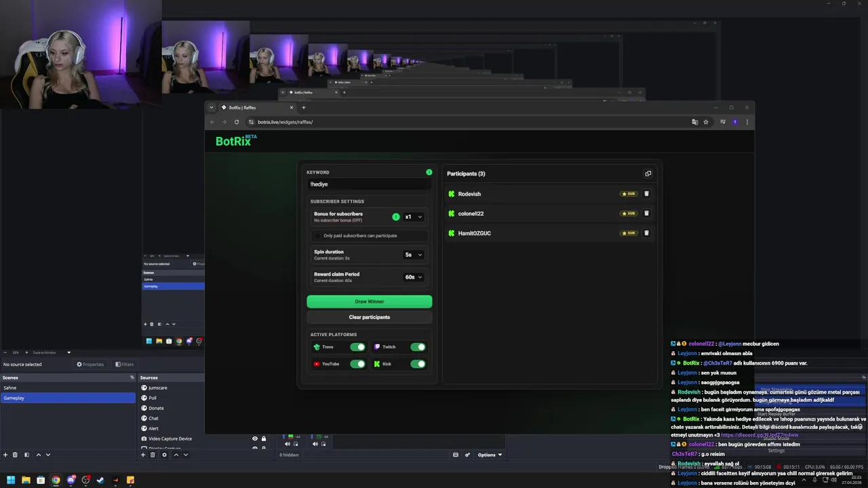Open a new Chrome tab with the plus

tap(303, 108)
